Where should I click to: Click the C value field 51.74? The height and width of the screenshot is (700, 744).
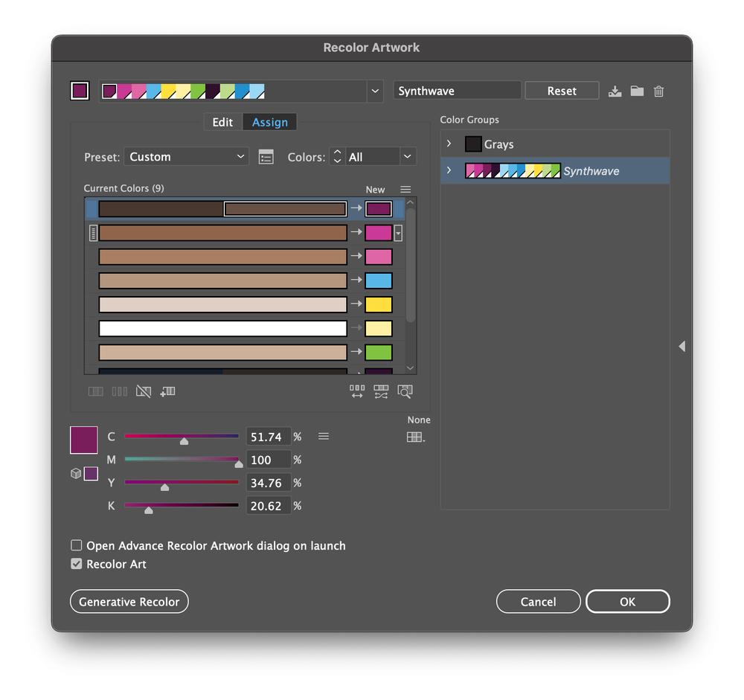269,437
